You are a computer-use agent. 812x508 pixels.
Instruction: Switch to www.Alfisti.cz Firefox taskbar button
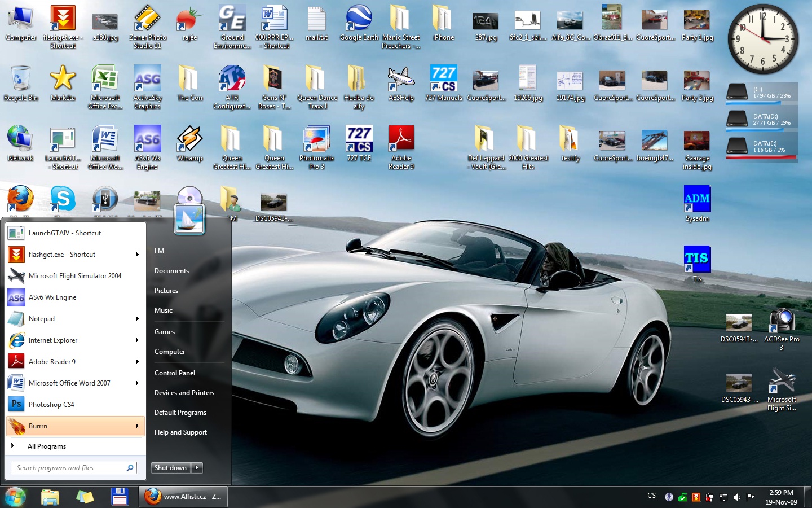[x=184, y=497]
